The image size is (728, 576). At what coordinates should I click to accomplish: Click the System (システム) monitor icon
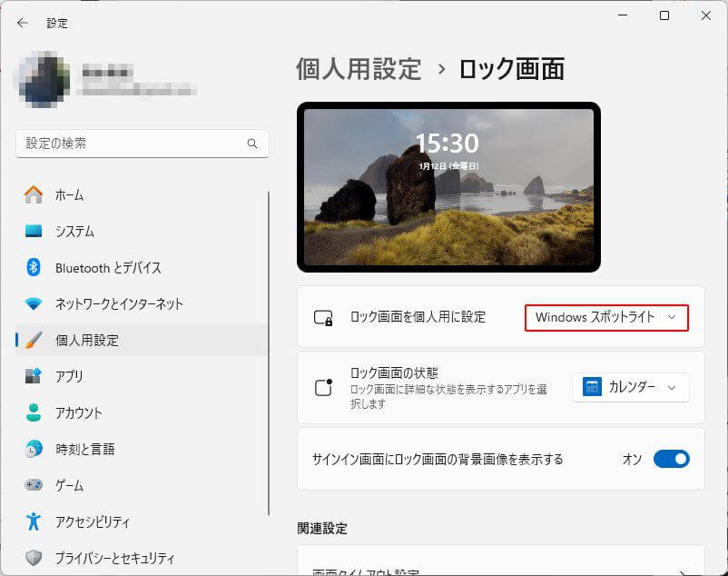point(34,231)
